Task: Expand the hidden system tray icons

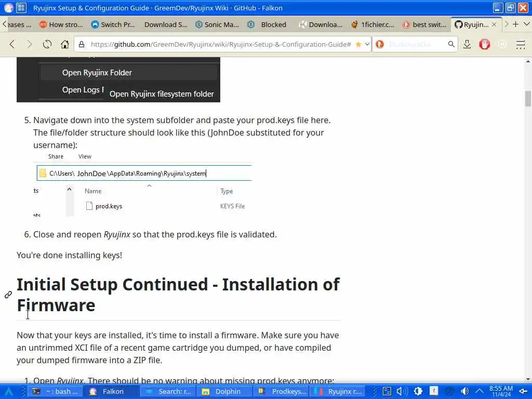Action: [479, 392]
